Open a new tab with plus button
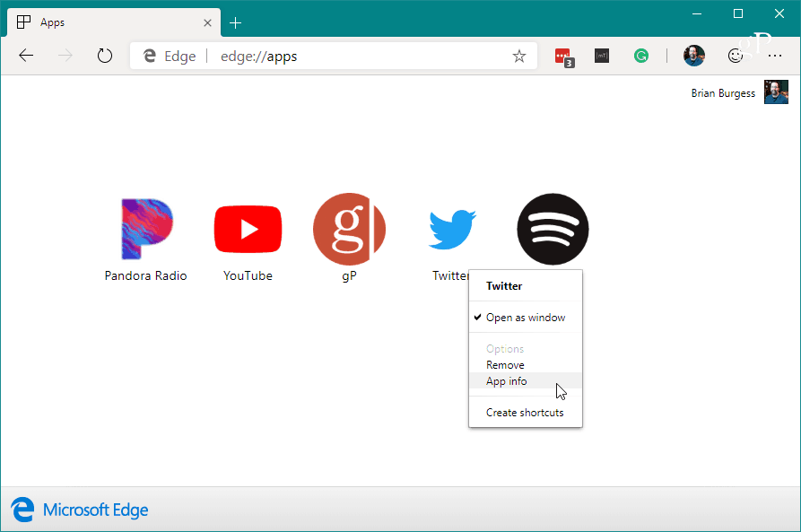The image size is (801, 532). pos(236,23)
